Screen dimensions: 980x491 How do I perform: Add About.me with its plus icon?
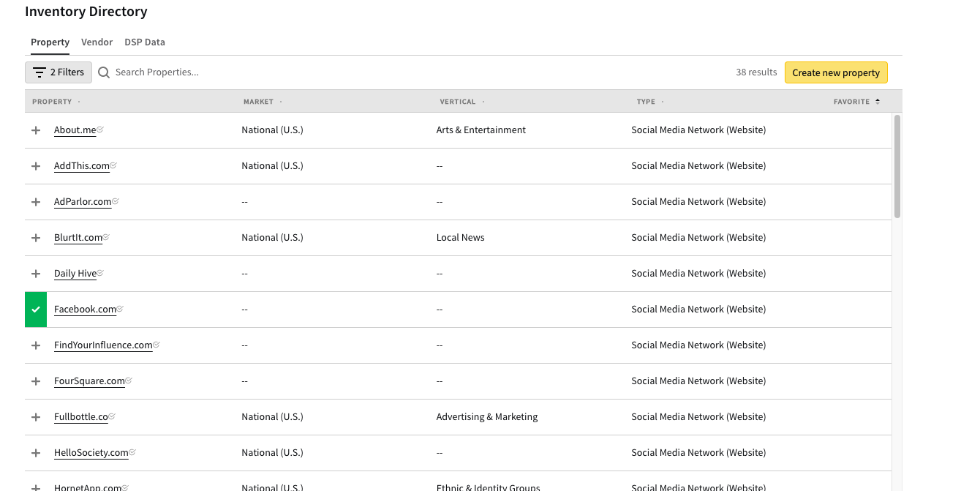coord(36,130)
